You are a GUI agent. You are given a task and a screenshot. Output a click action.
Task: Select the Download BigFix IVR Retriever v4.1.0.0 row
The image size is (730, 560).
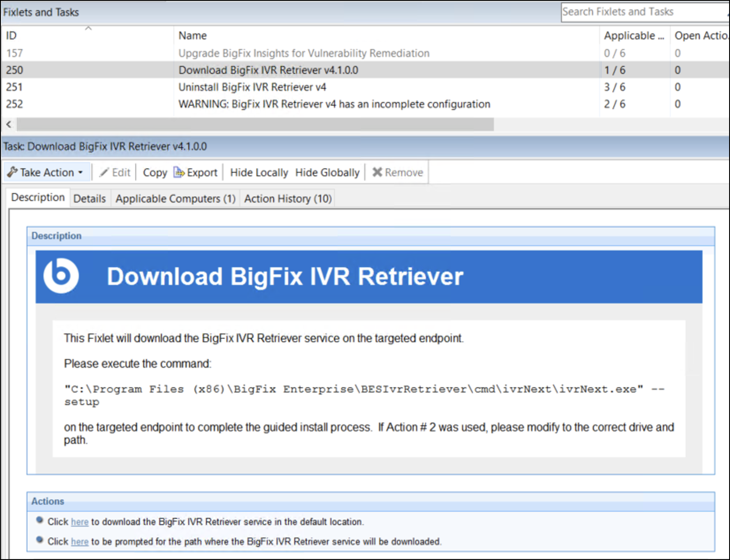click(365, 70)
